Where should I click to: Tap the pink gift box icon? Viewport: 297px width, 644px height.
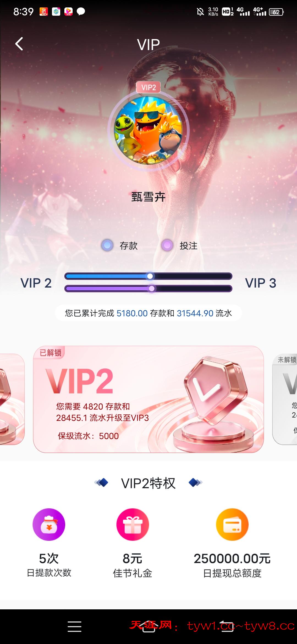click(133, 524)
